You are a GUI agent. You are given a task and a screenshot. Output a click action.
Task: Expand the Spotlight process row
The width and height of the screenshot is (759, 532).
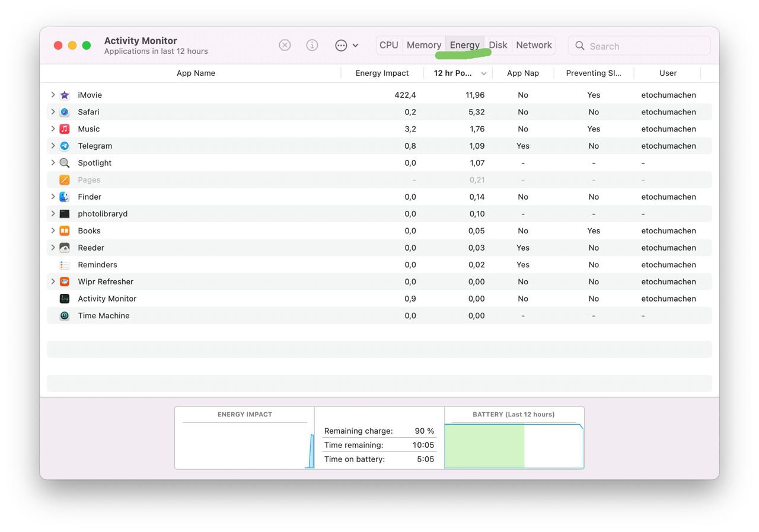[53, 163]
